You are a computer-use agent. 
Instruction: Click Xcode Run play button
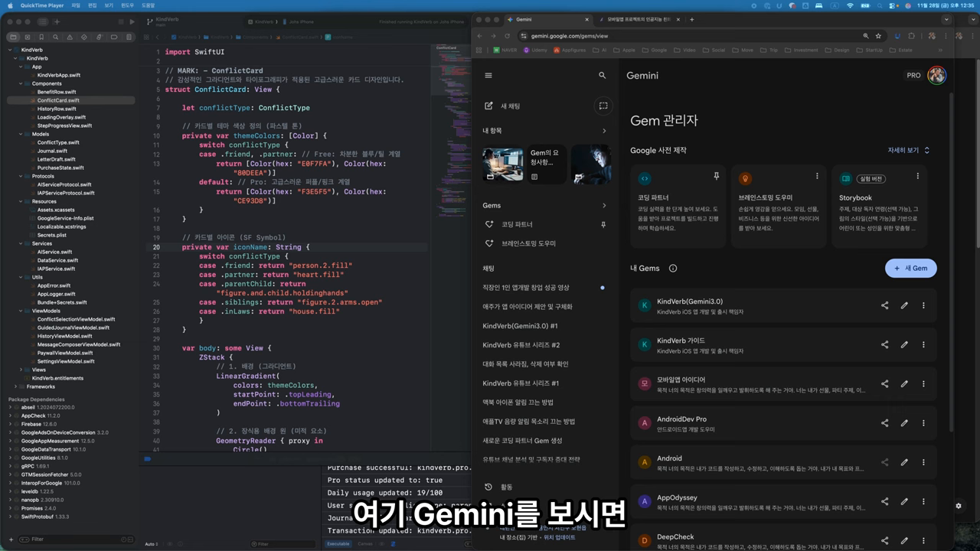coord(132,21)
